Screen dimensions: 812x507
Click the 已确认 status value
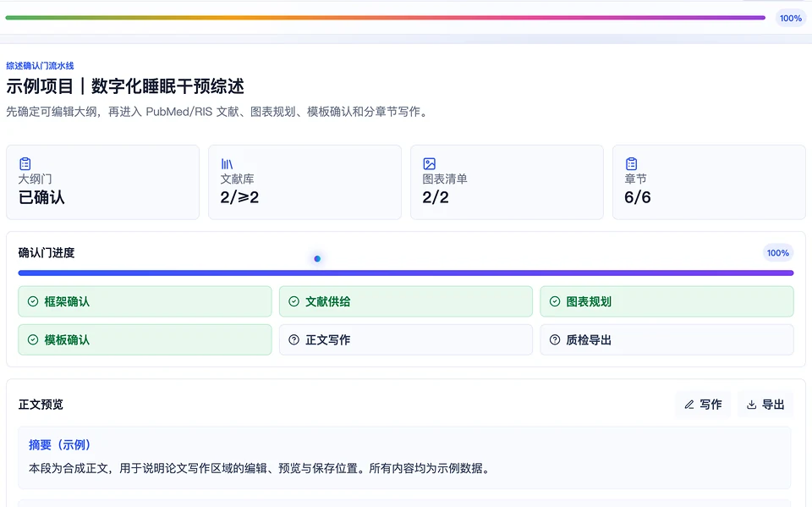coord(41,197)
